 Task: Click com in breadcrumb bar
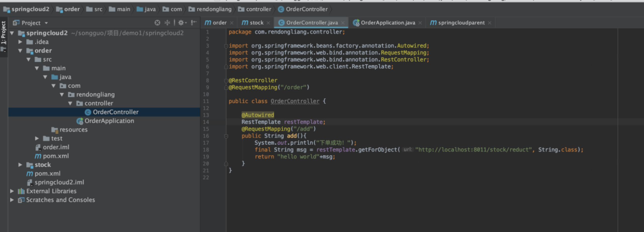coord(172,9)
